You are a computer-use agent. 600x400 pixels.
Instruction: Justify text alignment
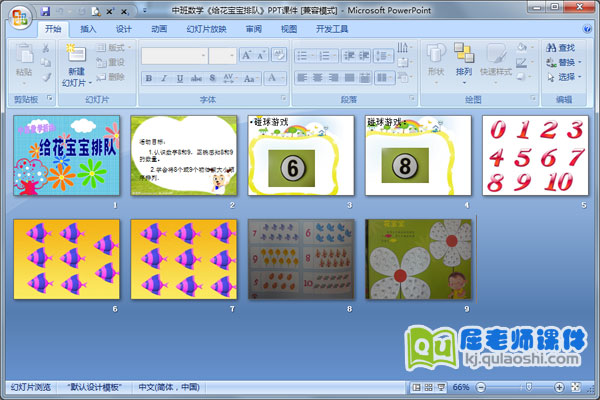click(349, 78)
